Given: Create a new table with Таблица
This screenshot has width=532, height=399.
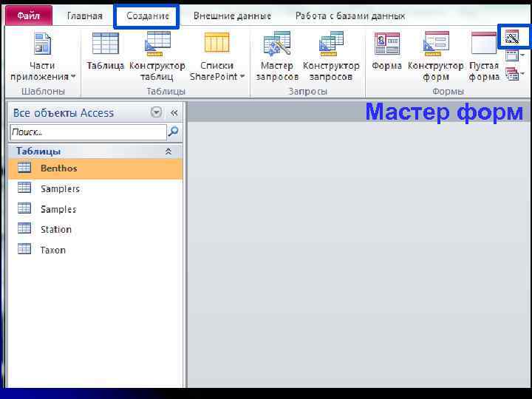Looking at the screenshot, I should pyautogui.click(x=106, y=51).
